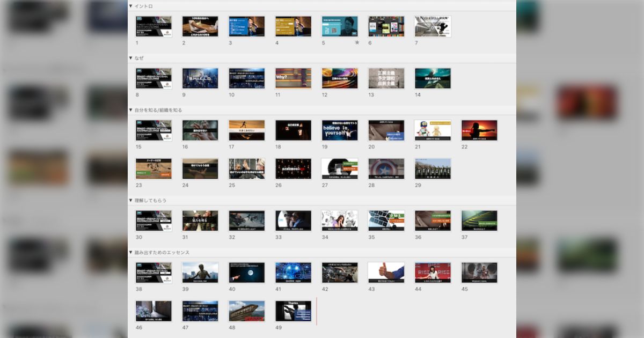Collapse the 理解してもらう section triangle
The width and height of the screenshot is (644, 338).
pyautogui.click(x=130, y=200)
